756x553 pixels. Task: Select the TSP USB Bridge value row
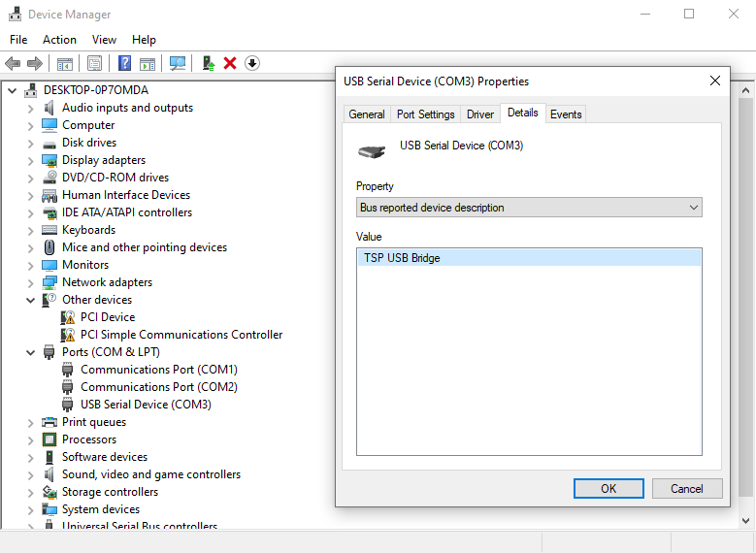coord(529,258)
